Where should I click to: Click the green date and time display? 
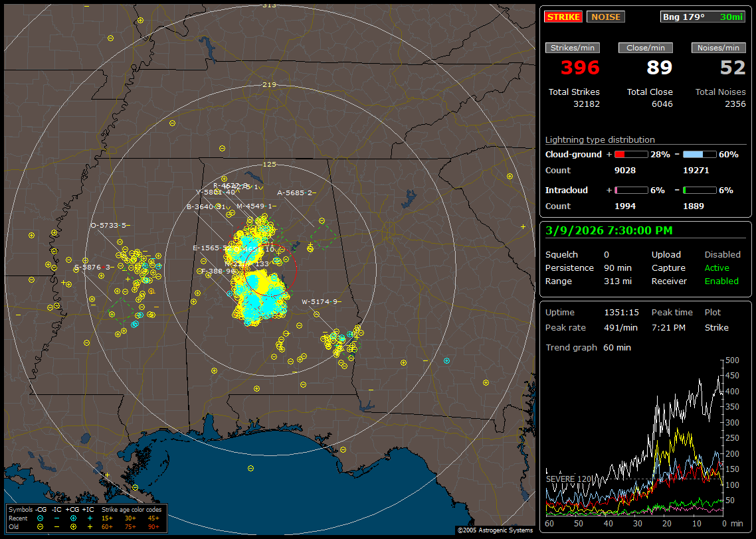point(609,230)
